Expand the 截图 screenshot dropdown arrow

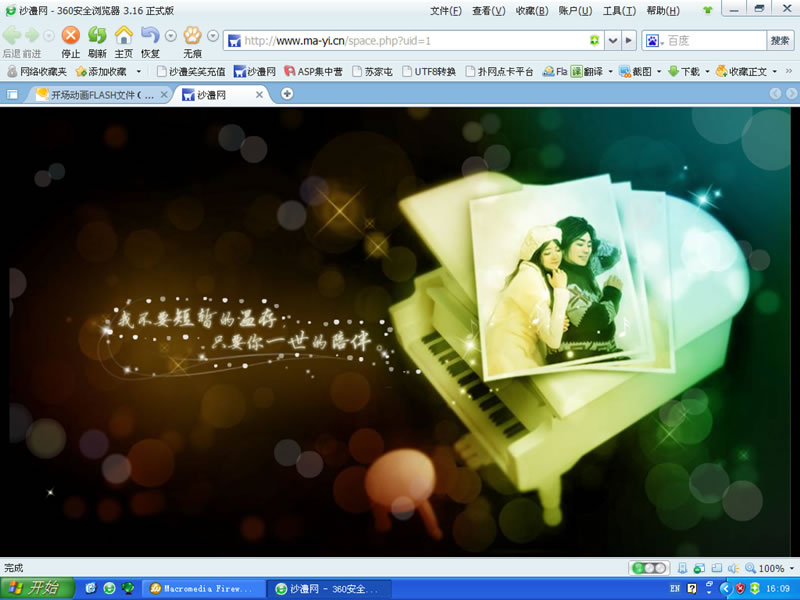tap(659, 72)
